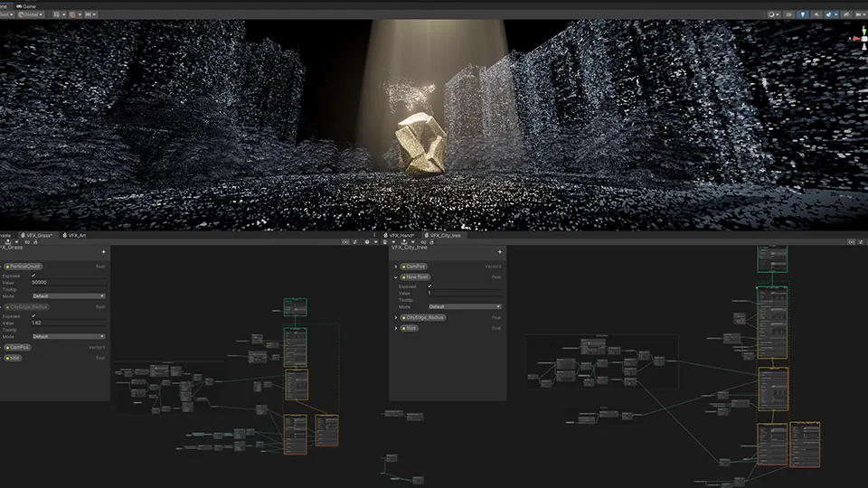
Task: Switch to the Game view tab
Action: point(26,6)
